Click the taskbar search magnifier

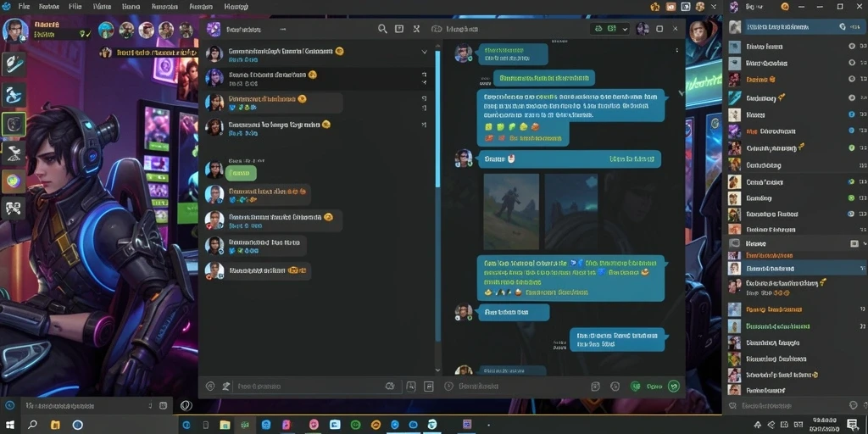click(32, 426)
